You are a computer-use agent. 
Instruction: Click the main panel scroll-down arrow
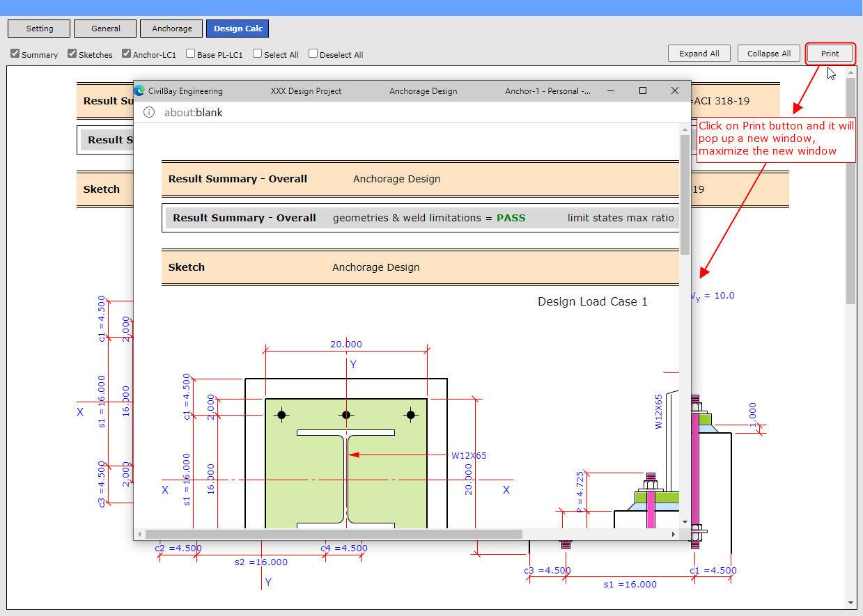[x=850, y=602]
